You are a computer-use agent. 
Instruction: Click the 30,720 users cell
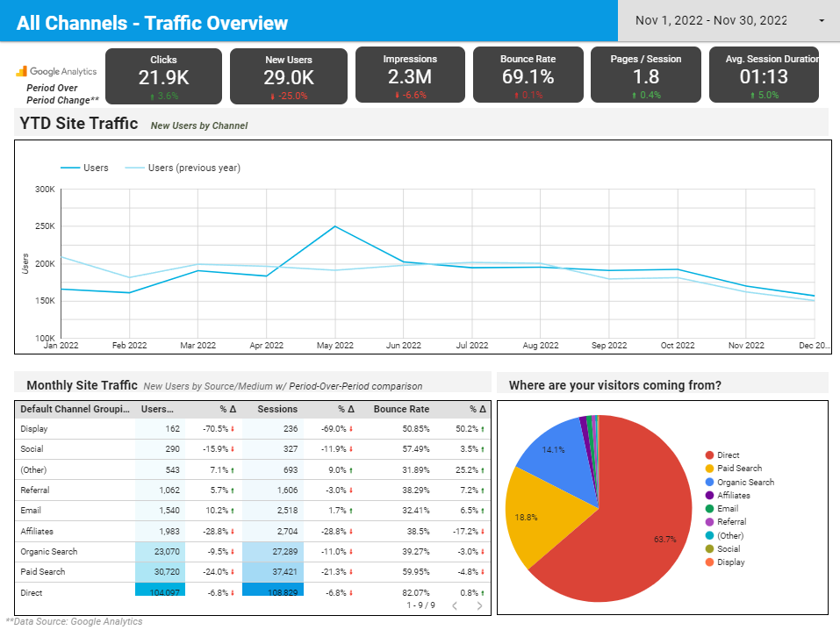tap(160, 572)
